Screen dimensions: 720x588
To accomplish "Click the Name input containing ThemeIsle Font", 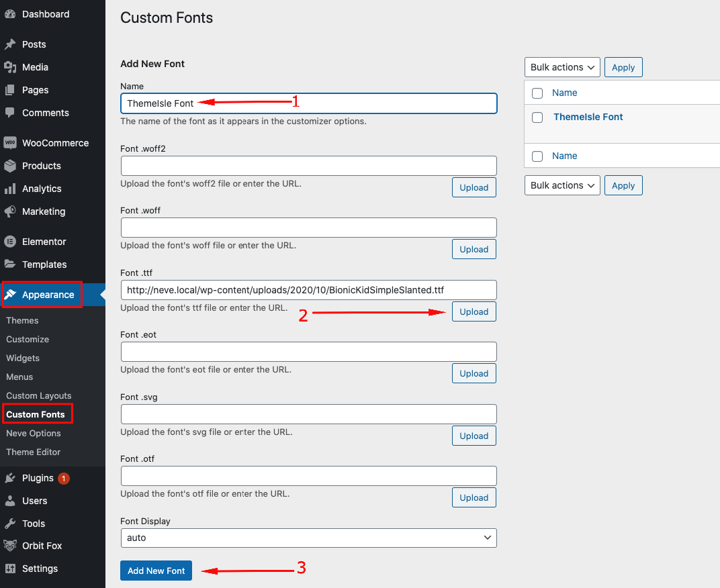I will coord(308,103).
